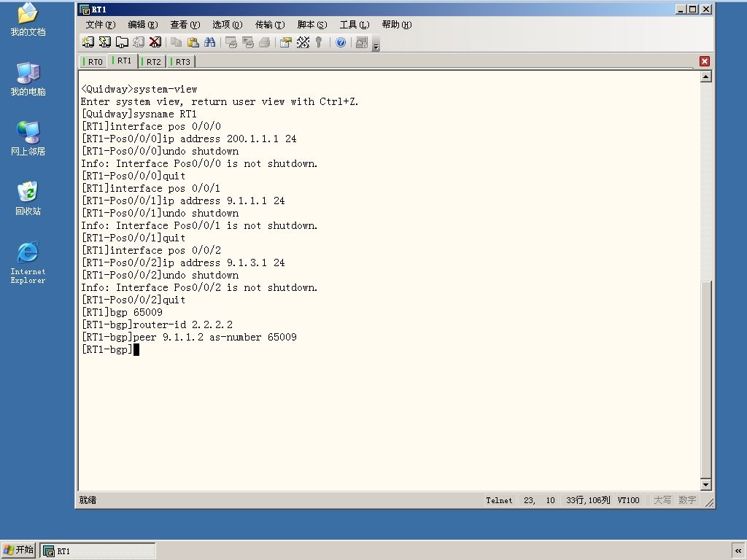Click the 大写 caps lock indicator
This screenshot has height=560, width=747.
coord(662,500)
